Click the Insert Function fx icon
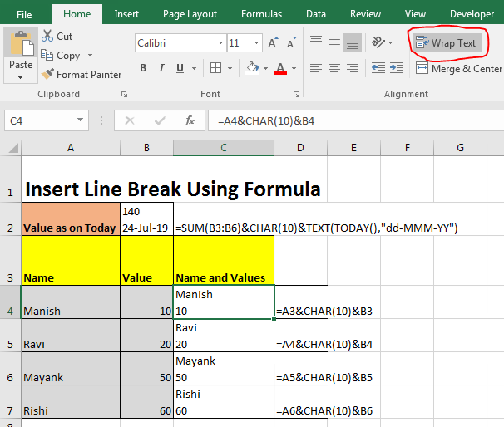This screenshot has width=504, height=427. pos(190,120)
